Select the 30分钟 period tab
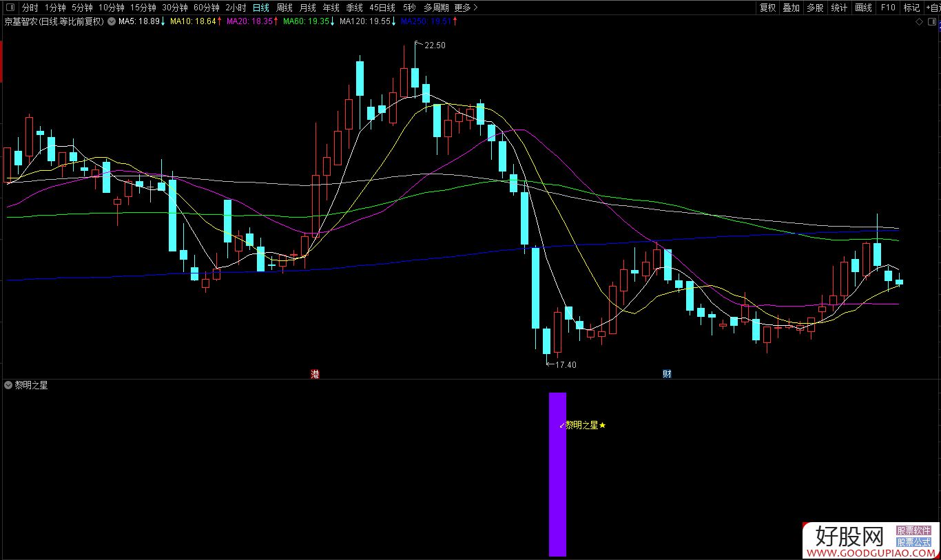Screen dimensions: 941x560 pos(175,8)
